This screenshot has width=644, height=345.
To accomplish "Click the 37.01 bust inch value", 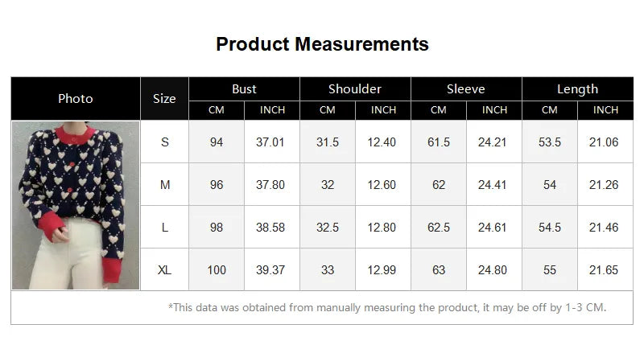I will 270,142.
